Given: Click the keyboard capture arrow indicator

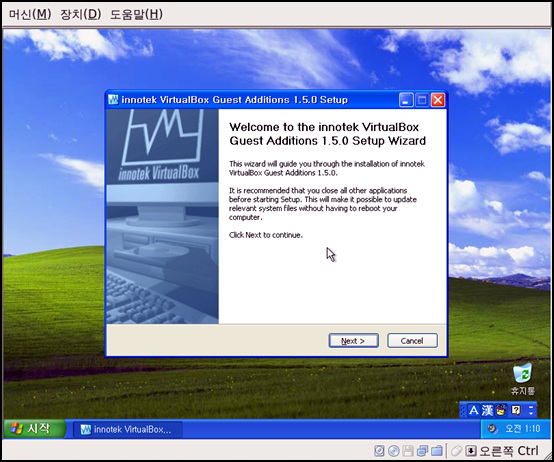Looking at the screenshot, I should pos(471,451).
